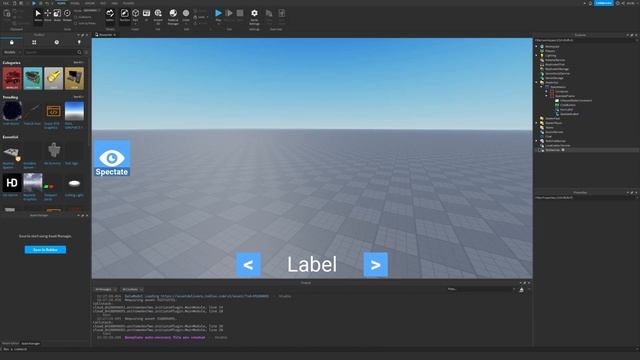This screenshot has height=360, width=640.
Task: Click the Save to Roblox button
Action: [45, 249]
